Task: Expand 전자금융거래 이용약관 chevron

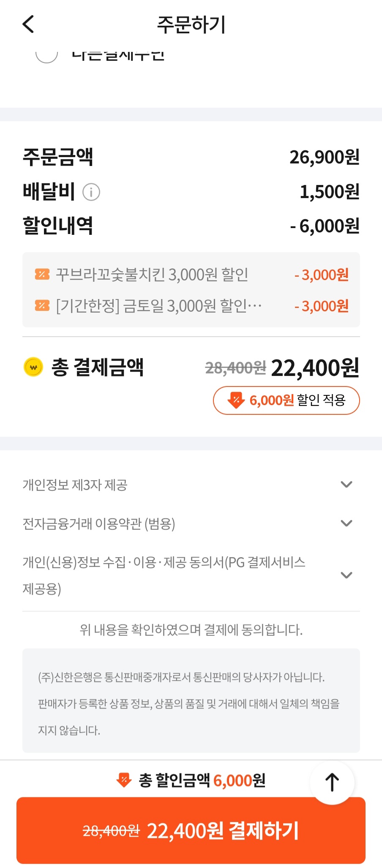Action: tap(347, 523)
